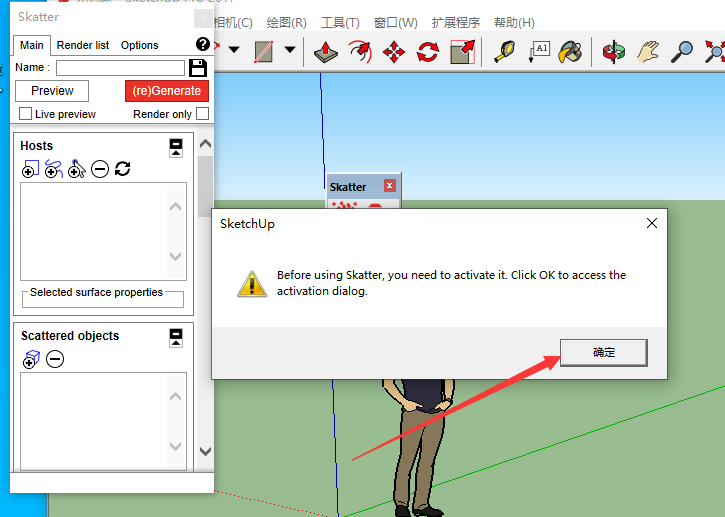
Task: Open the 工具(T) menu
Action: coord(340,23)
